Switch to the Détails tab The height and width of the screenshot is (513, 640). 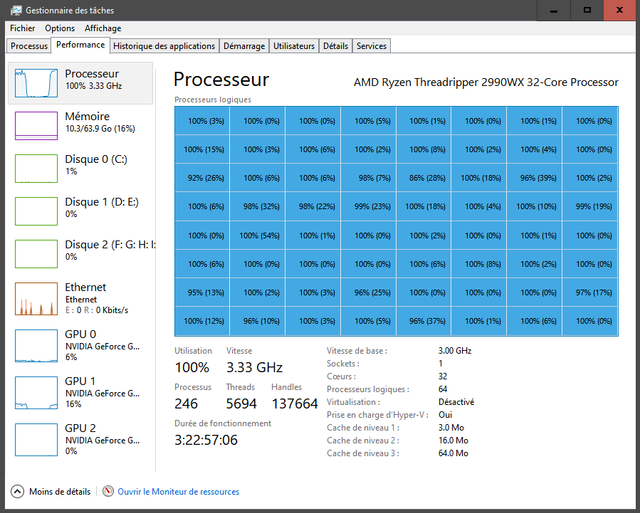pos(336,46)
